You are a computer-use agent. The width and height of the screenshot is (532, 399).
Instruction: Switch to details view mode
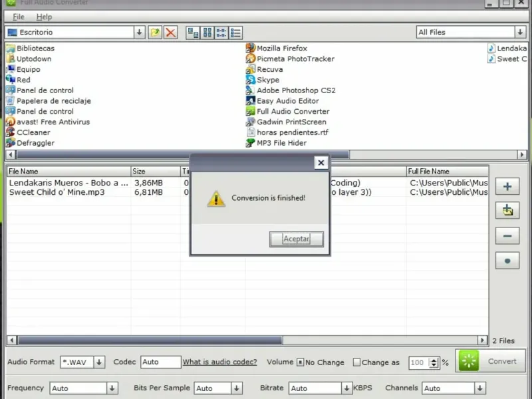(235, 33)
